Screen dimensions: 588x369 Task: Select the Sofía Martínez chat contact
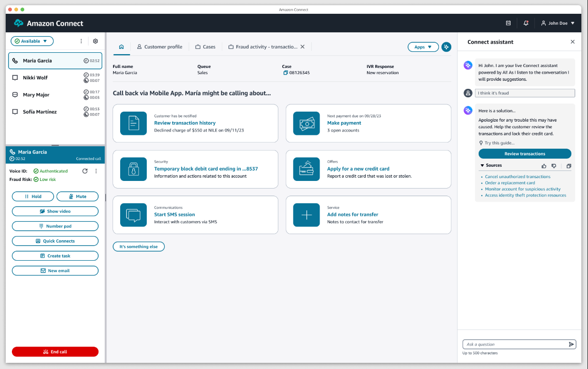pyautogui.click(x=55, y=112)
